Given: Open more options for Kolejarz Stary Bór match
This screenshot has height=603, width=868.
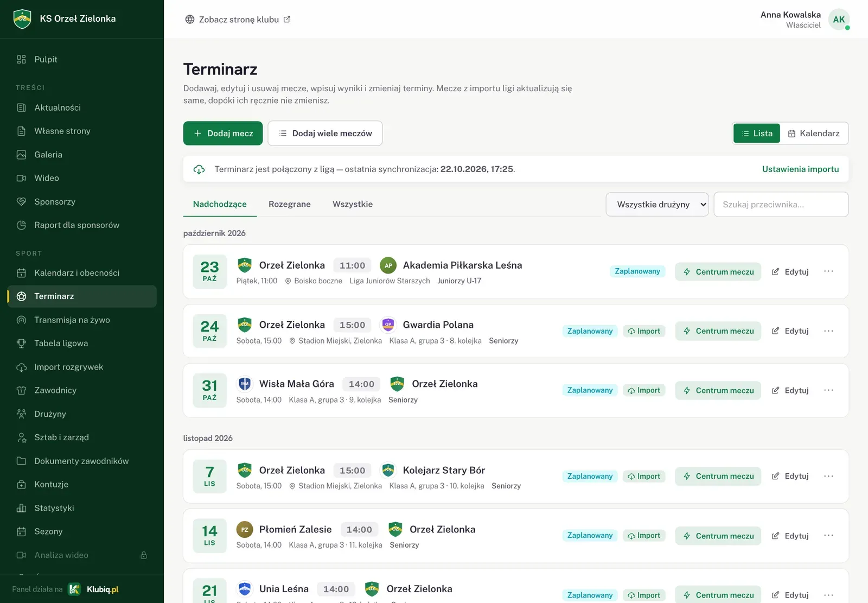Looking at the screenshot, I should 828,476.
